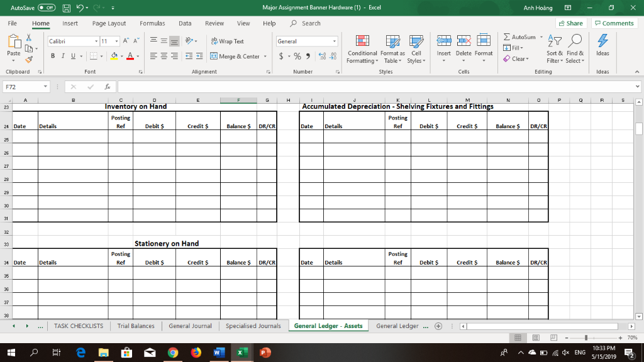644x362 pixels.
Task: Cut selection with the scissors icon
Action: (29, 37)
